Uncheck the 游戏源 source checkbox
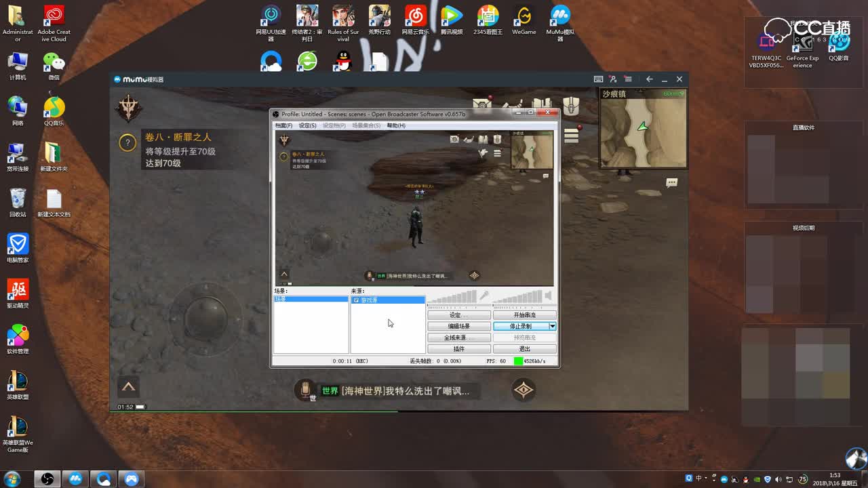The image size is (868, 488). [356, 300]
